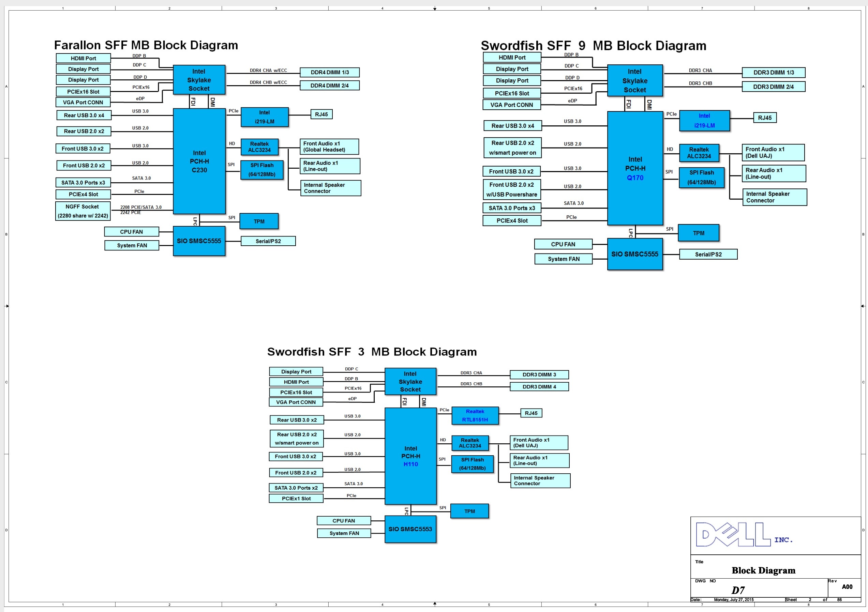This screenshot has width=868, height=612.
Task: Select 'CPU FAN' box in Swordfish SFF 3
Action: coord(344,521)
